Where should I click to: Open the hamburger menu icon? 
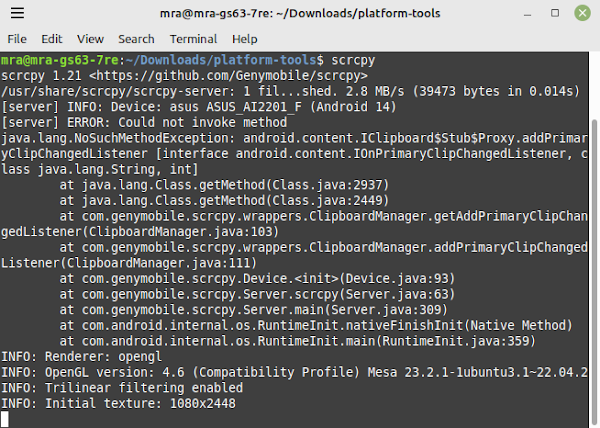coord(17,13)
